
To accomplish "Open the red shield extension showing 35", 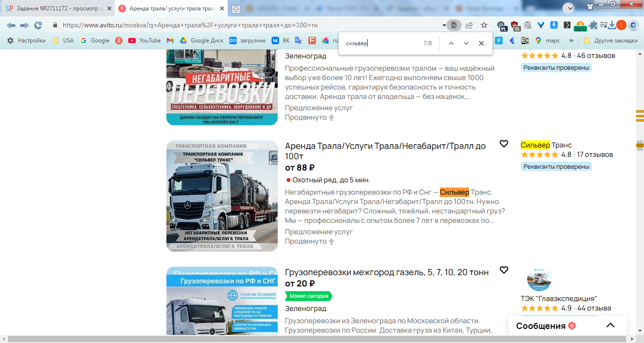I will click(x=515, y=25).
